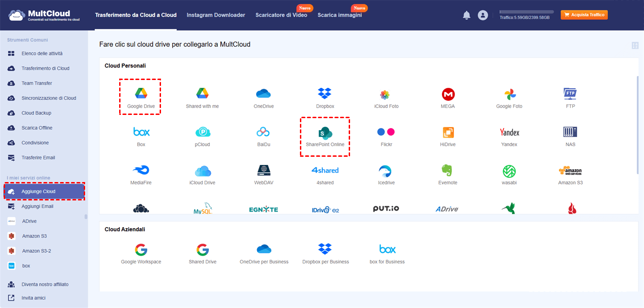The image size is (644, 308).
Task: Select the Dropbox personal cloud
Action: (x=325, y=93)
